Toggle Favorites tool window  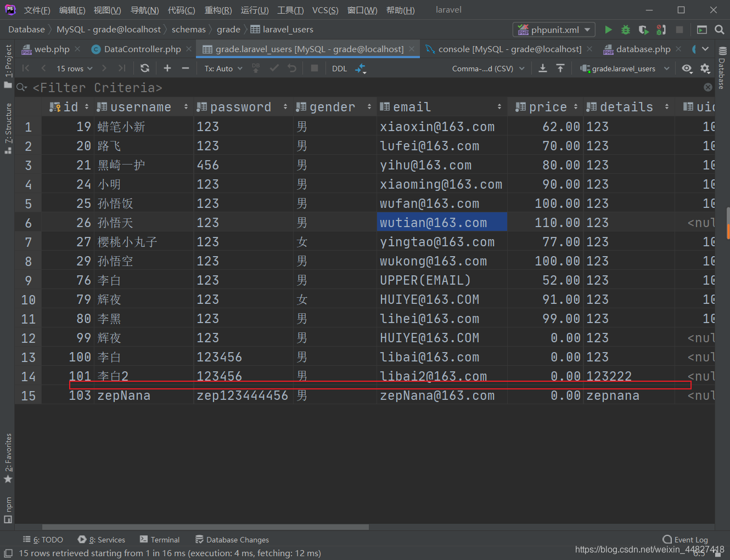pyautogui.click(x=8, y=458)
